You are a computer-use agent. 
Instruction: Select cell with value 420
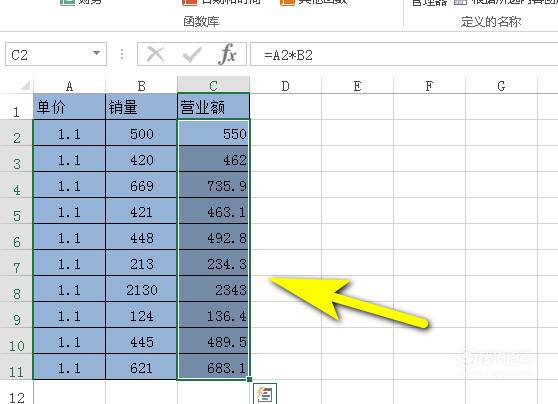click(141, 159)
